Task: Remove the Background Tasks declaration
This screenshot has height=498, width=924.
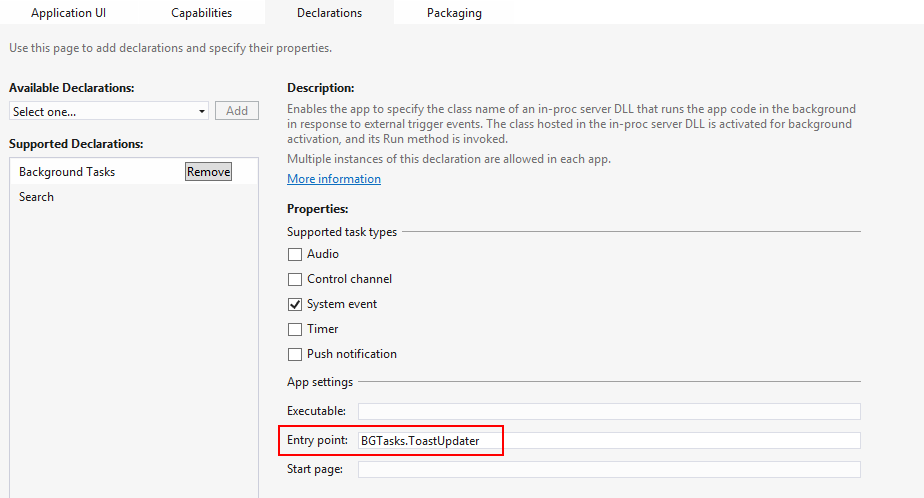Action: tap(209, 172)
